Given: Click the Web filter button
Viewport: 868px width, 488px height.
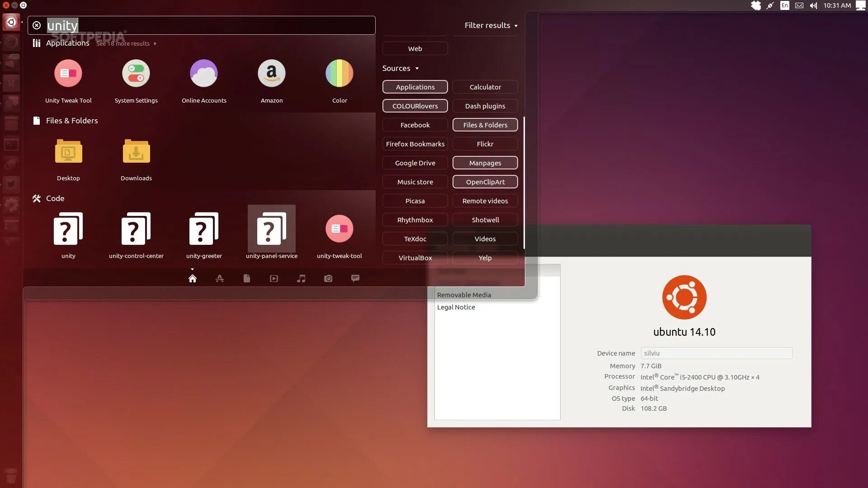Looking at the screenshot, I should [x=415, y=48].
